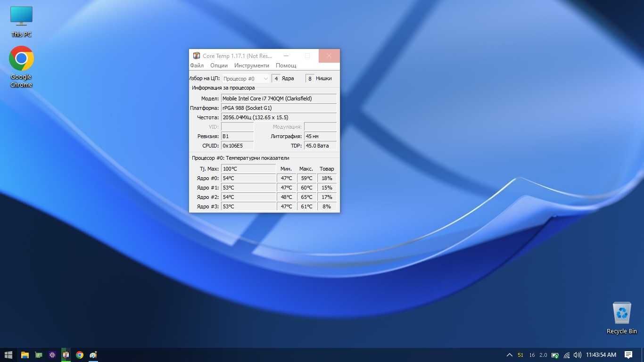Minimize the Core Temp window
This screenshot has height=362, width=644.
[286, 56]
